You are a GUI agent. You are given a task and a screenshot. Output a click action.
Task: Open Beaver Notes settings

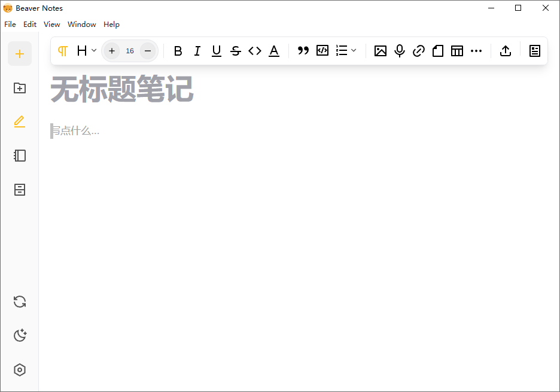pyautogui.click(x=20, y=369)
